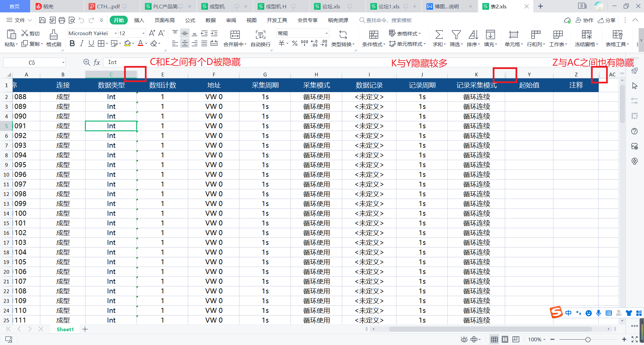The height and width of the screenshot is (345, 644).
Task: Open the number format 常规 dropdown
Action: click(x=326, y=33)
